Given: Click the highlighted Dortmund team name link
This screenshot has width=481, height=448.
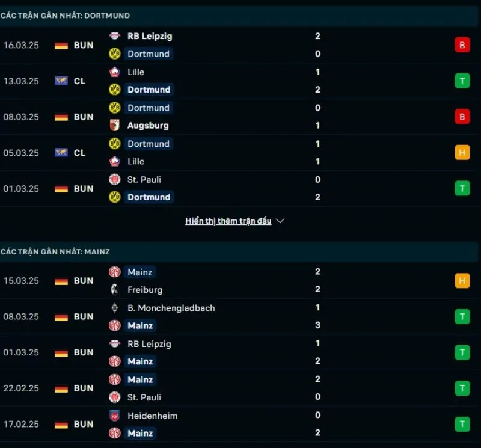Looking at the screenshot, I should (149, 54).
